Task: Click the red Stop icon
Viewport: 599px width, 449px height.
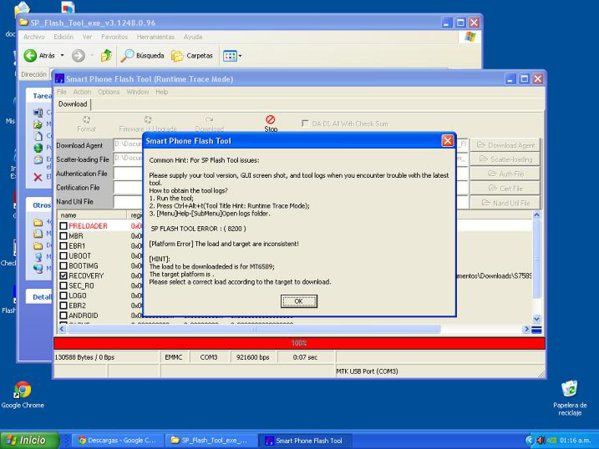Action: [270, 120]
